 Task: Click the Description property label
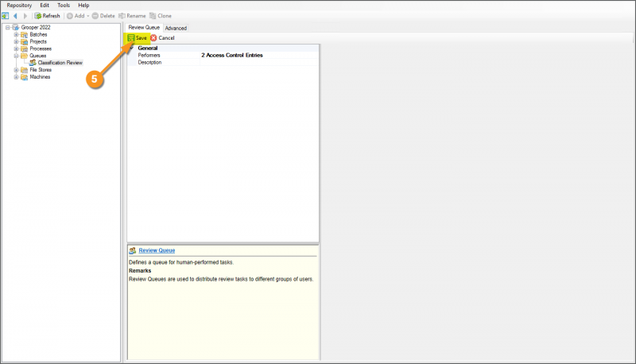pyautogui.click(x=149, y=63)
